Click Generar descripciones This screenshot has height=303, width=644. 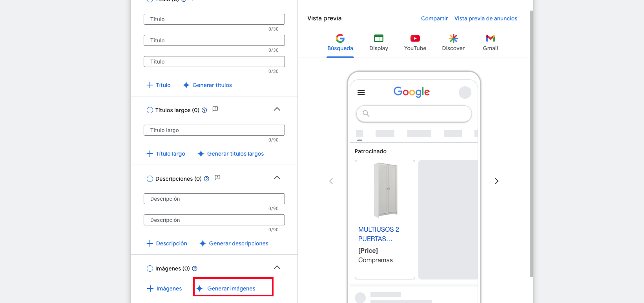(234, 243)
